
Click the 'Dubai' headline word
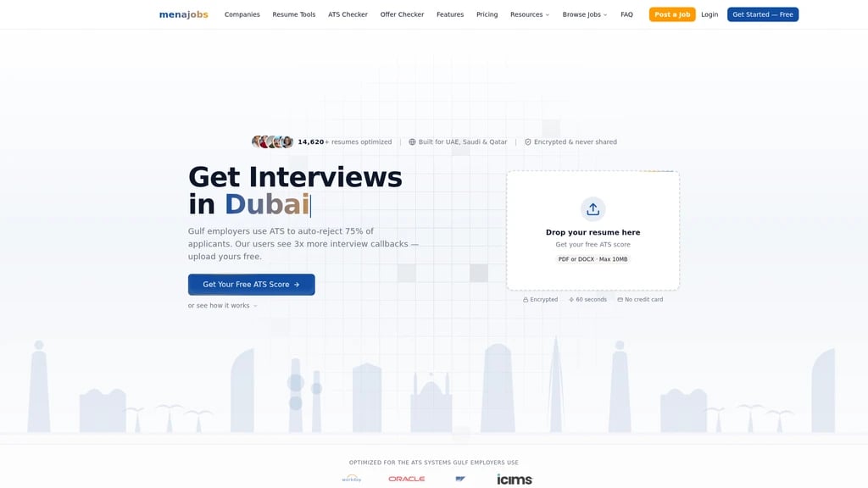[267, 204]
